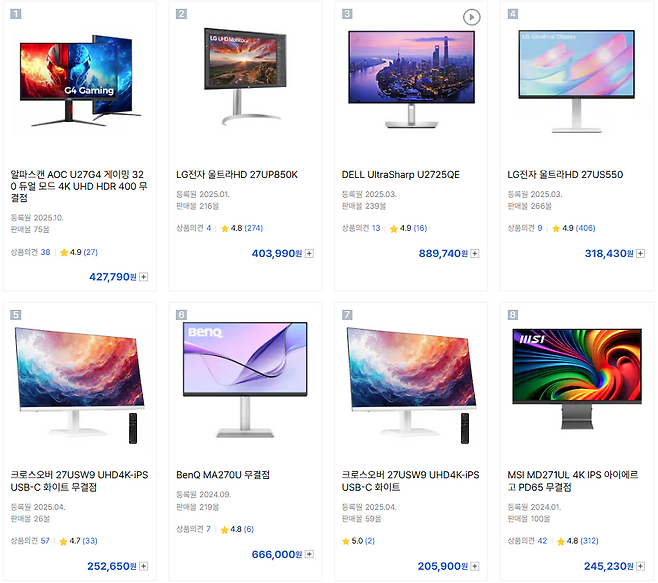658x583 pixels.
Task: View the 406 ratings for LG 27US550
Action: 585,228
